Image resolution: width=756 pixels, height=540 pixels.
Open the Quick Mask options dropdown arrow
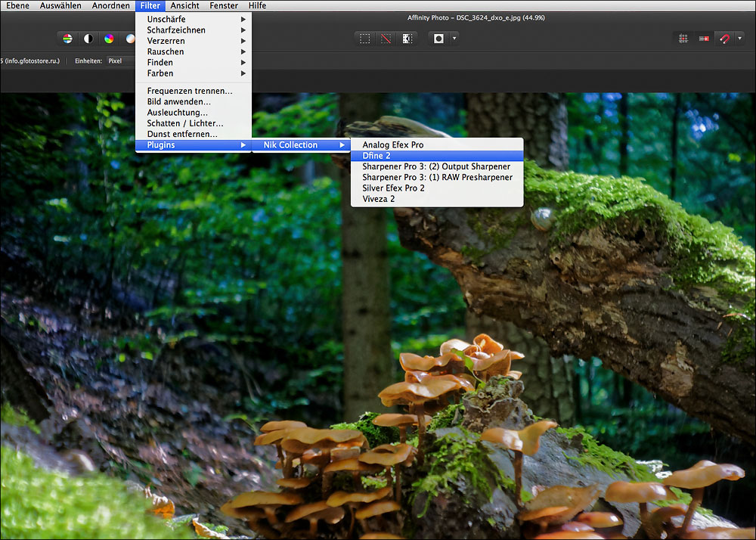tap(454, 39)
